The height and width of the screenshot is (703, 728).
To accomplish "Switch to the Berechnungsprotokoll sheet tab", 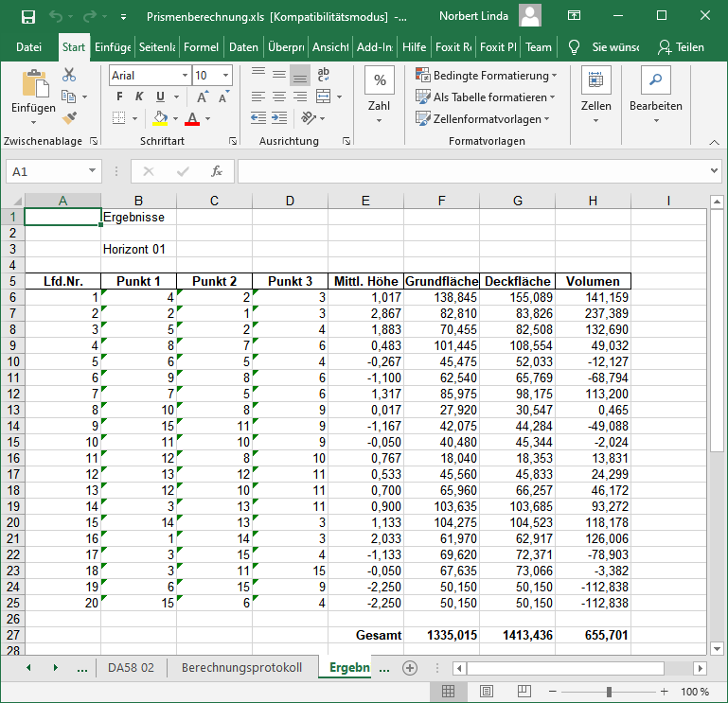I will click(x=241, y=667).
